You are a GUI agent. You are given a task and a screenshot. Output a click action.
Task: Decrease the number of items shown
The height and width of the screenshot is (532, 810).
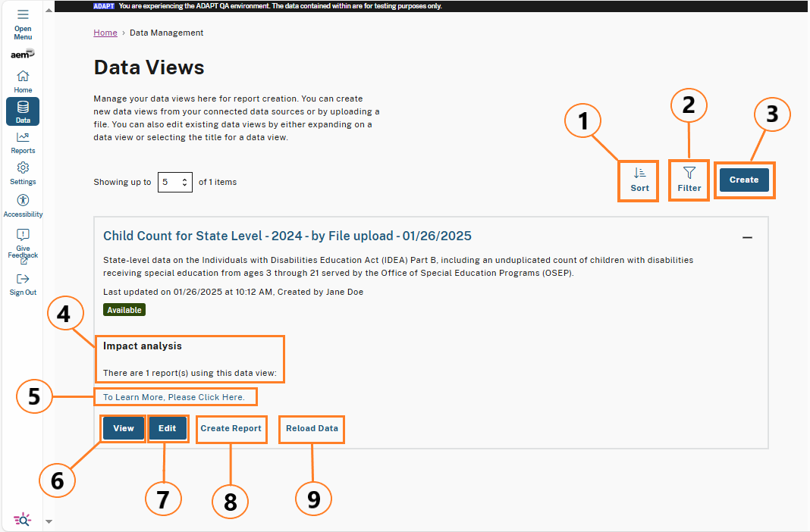tap(184, 185)
